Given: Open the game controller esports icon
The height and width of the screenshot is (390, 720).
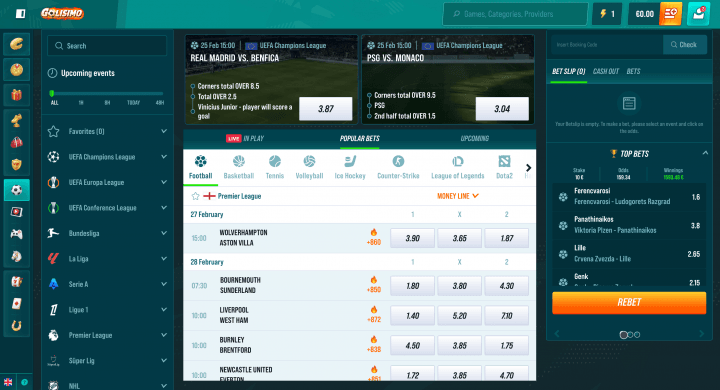Looking at the screenshot, I should pos(17,234).
